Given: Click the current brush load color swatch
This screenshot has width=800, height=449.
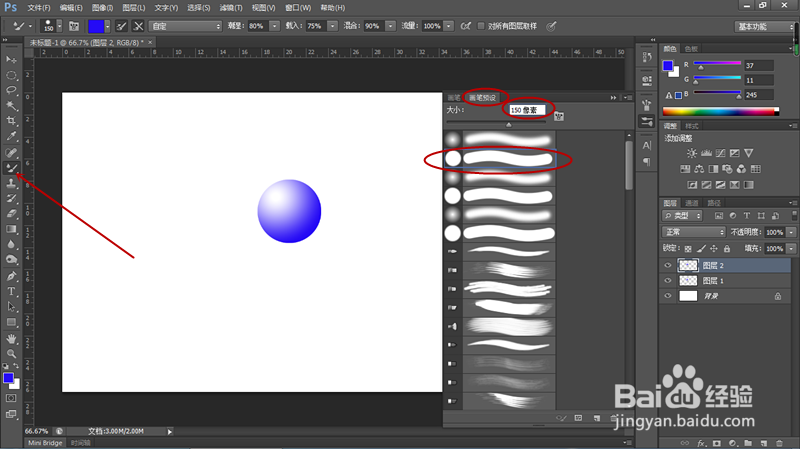Looking at the screenshot, I should (96, 26).
